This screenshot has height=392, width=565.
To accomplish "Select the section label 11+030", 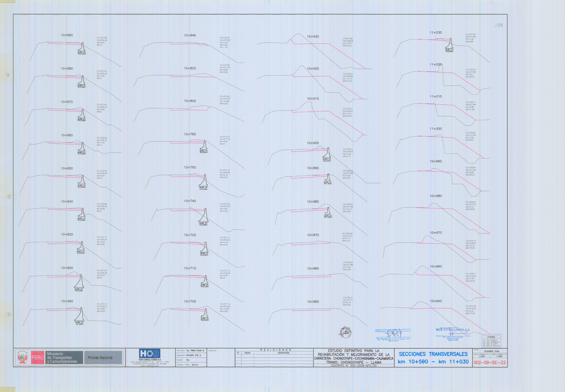I will (436, 32).
